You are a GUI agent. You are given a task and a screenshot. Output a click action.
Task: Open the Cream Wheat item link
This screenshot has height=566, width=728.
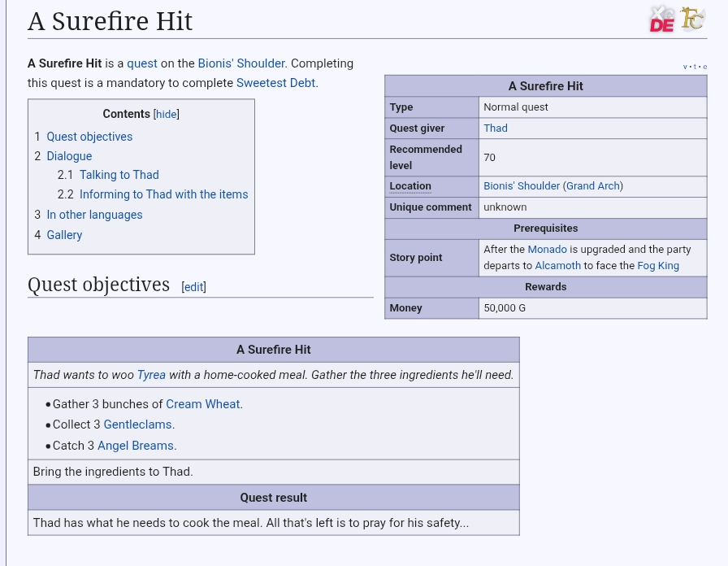203,404
